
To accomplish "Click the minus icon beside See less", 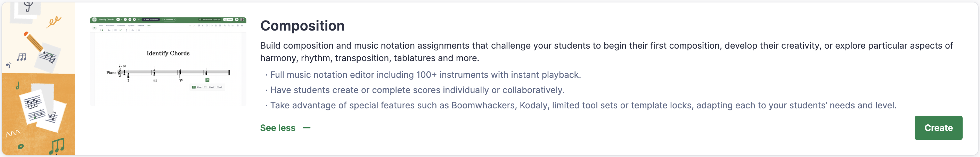I will (306, 128).
